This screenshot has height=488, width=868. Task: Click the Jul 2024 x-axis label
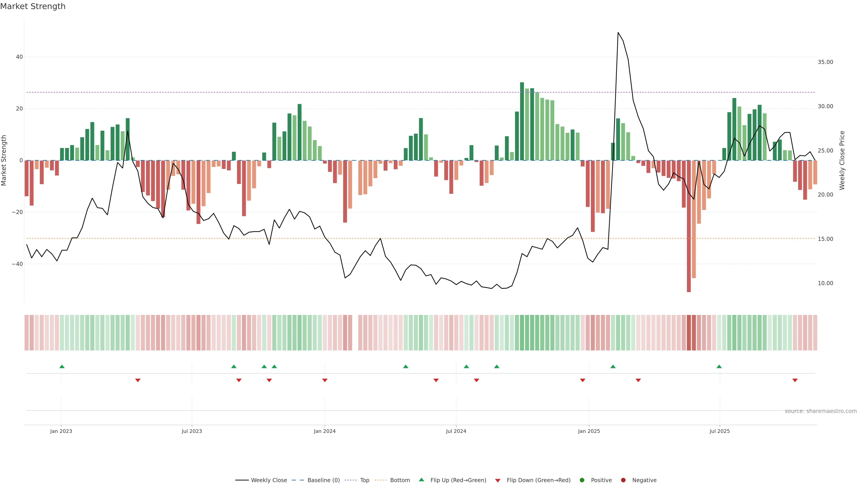(456, 431)
